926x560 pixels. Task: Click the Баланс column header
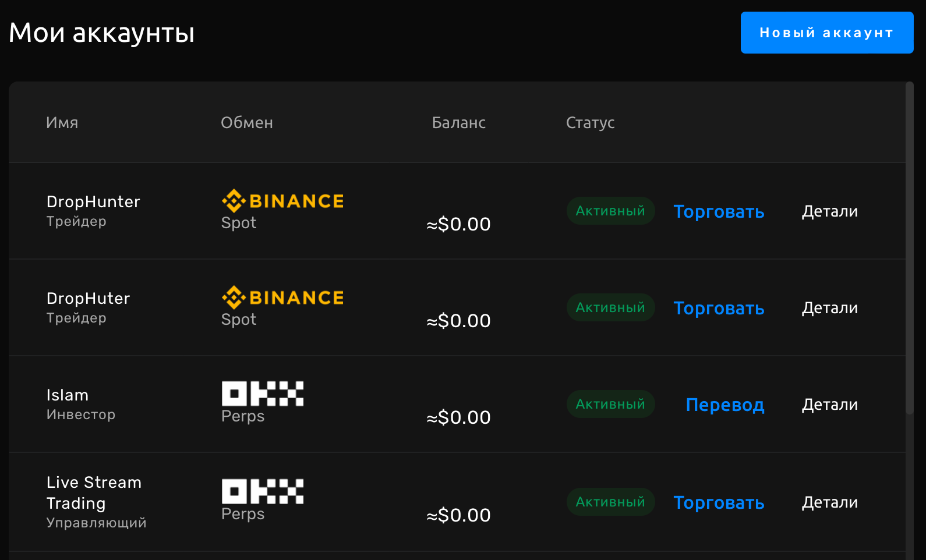click(x=458, y=123)
